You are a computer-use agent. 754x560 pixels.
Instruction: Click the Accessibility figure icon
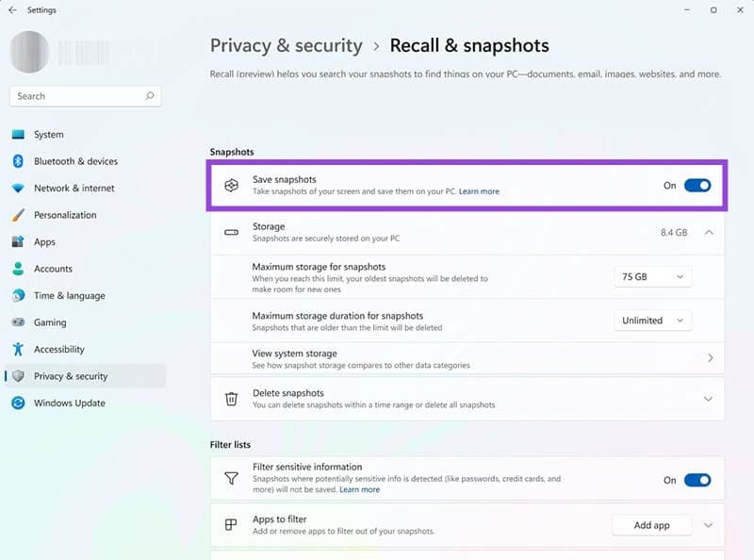tap(18, 349)
